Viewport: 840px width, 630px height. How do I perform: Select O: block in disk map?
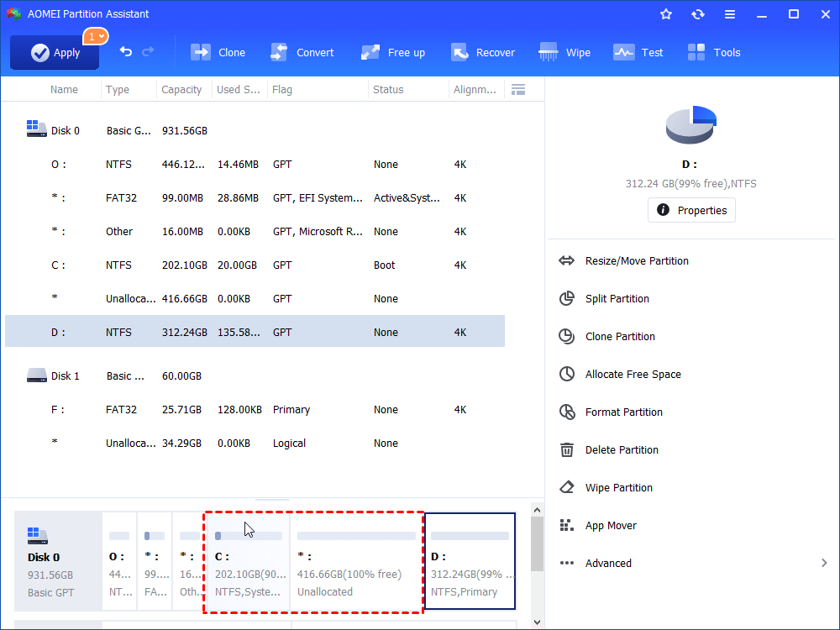click(119, 561)
